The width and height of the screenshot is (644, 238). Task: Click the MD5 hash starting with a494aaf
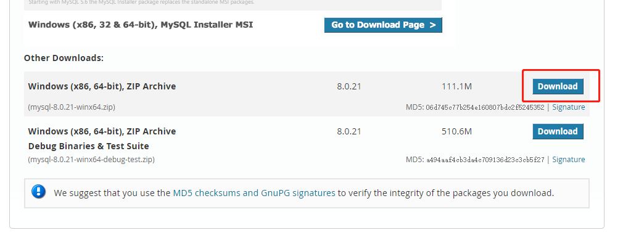point(485,160)
